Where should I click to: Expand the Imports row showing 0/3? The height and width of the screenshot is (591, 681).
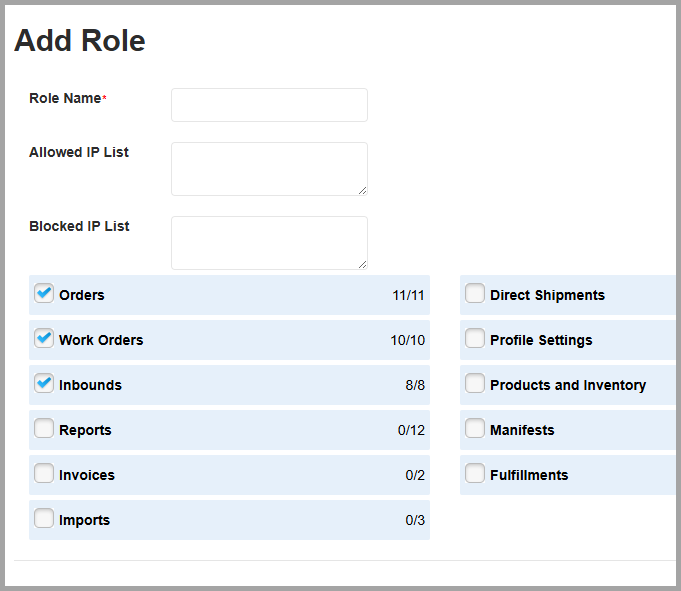point(229,520)
